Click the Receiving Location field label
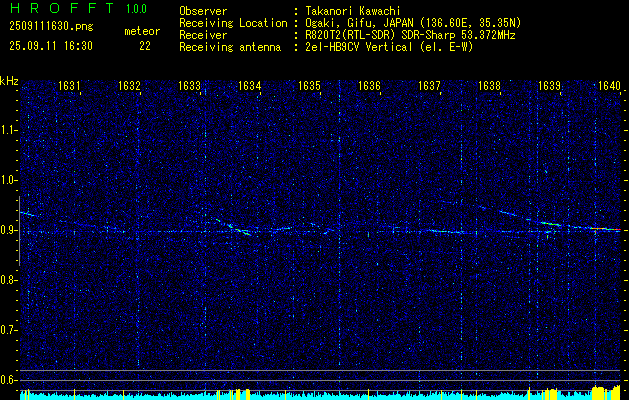The height and width of the screenshot is (400, 629). (x=233, y=23)
